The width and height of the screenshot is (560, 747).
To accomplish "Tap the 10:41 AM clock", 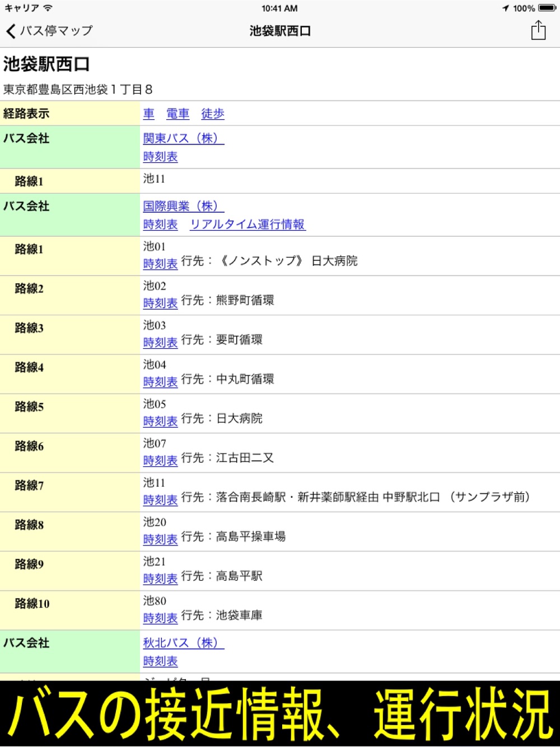I will tap(279, 8).
